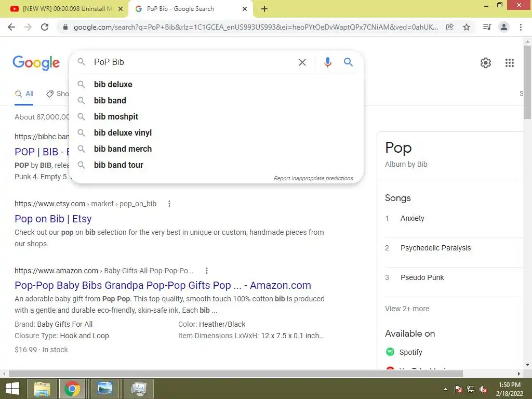
Task: Open Windows Start menu
Action: pos(12,389)
